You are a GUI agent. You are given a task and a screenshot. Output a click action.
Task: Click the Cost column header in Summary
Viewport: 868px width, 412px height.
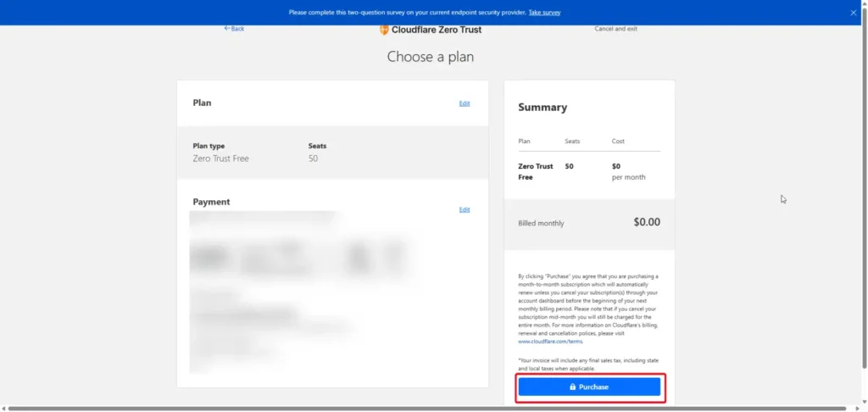pos(618,142)
